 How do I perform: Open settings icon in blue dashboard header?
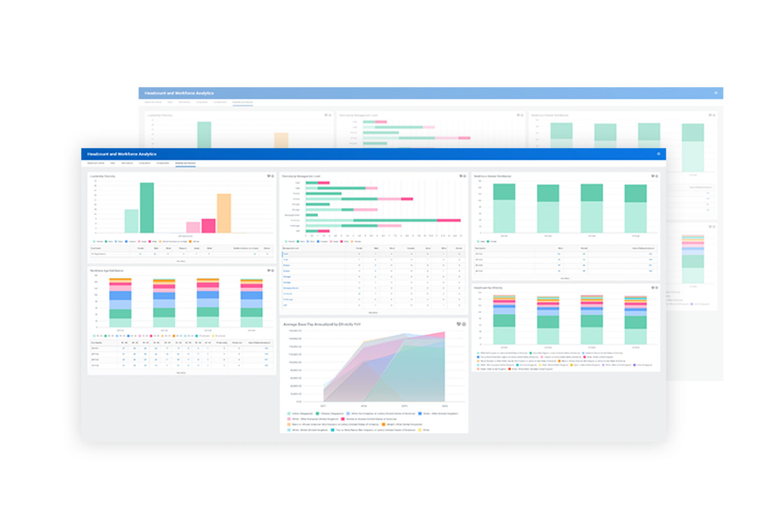659,154
